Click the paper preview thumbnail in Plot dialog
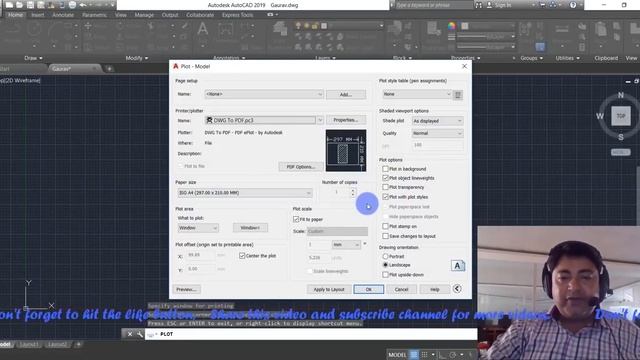The width and height of the screenshot is (640, 360). pos(346,151)
